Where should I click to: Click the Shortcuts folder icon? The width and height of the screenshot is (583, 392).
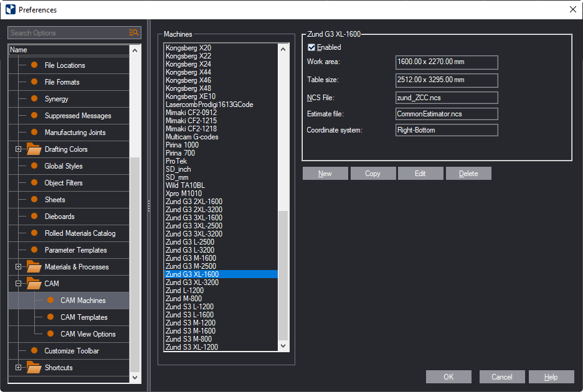tap(34, 367)
